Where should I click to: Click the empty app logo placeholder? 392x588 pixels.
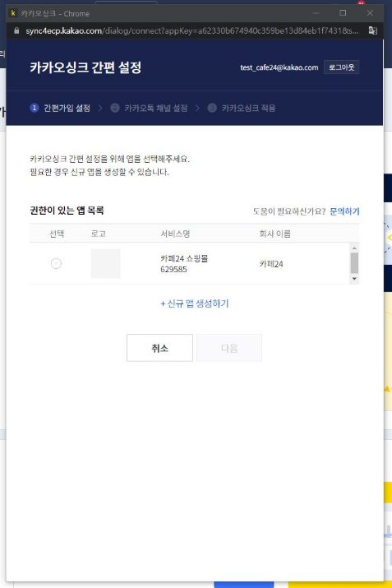pos(105,263)
